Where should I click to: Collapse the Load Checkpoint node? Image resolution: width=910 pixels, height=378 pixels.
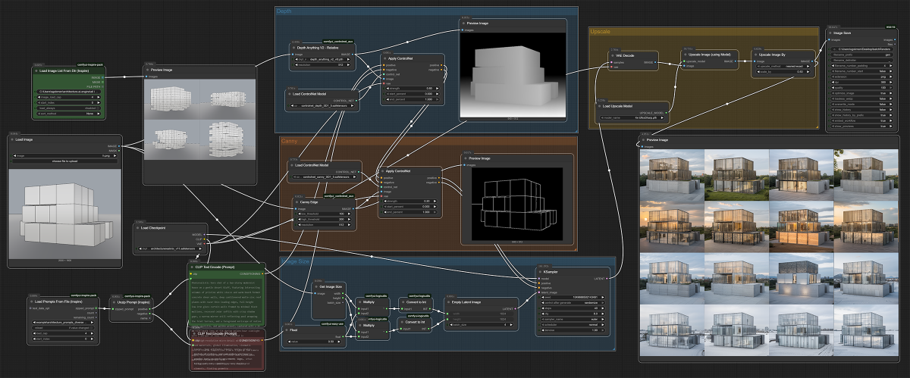(139, 228)
